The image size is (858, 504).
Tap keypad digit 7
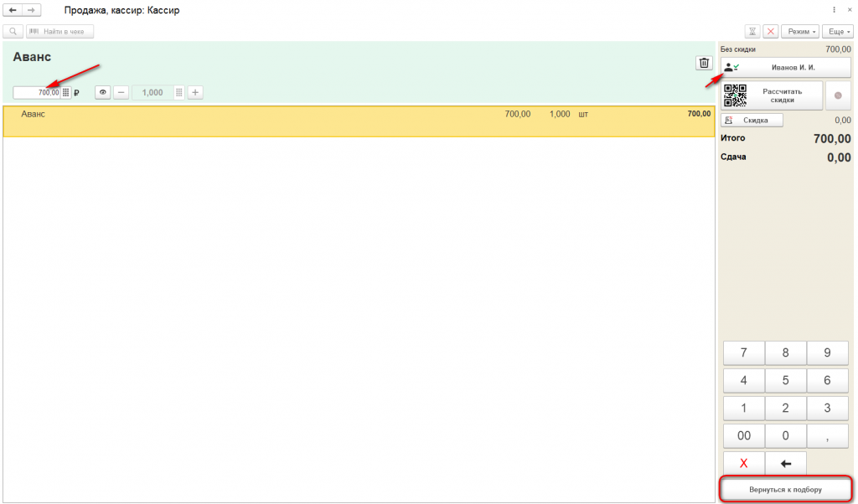(x=744, y=352)
